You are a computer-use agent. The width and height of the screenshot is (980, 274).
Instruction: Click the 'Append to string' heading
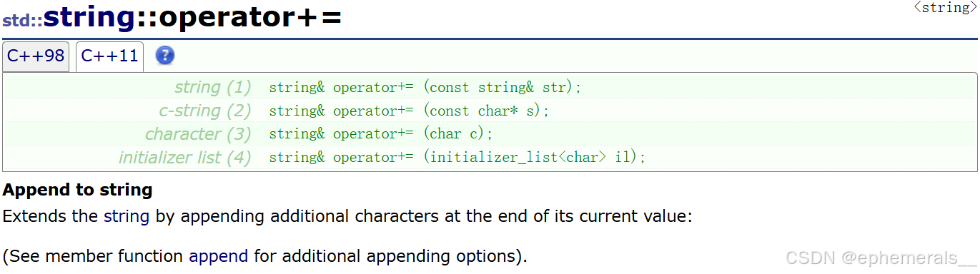click(78, 191)
